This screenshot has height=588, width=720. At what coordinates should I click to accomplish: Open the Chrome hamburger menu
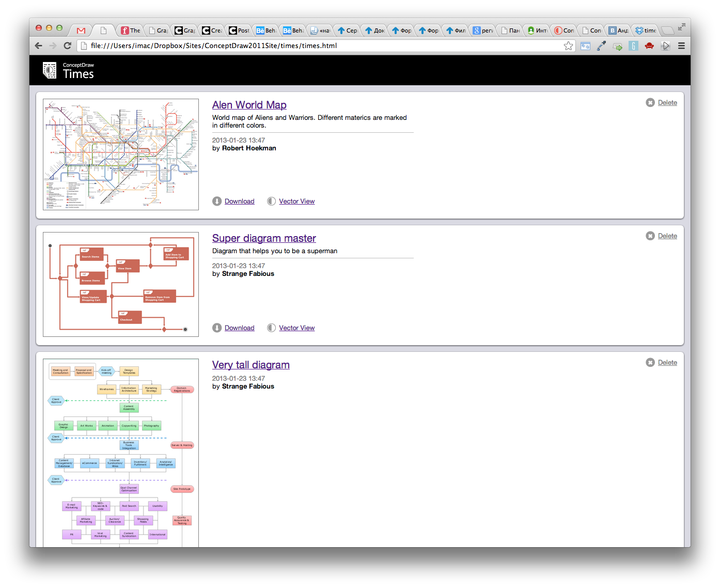coord(681,46)
